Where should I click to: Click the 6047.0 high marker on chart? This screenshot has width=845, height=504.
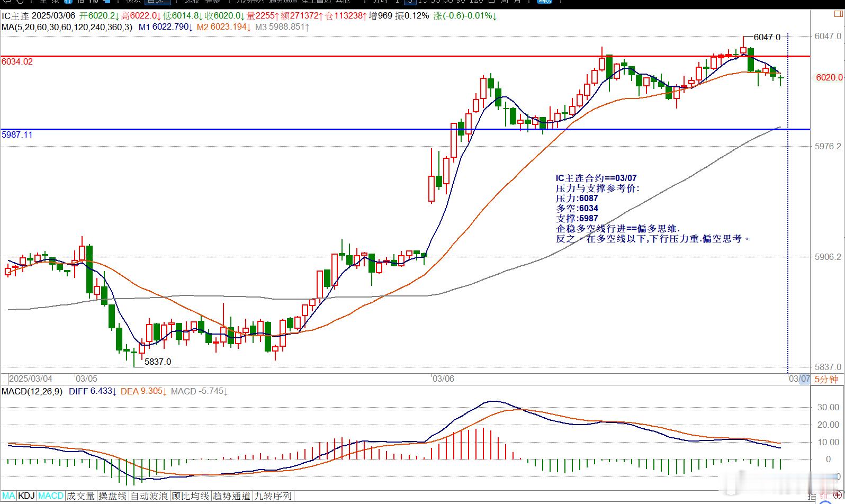pos(767,37)
